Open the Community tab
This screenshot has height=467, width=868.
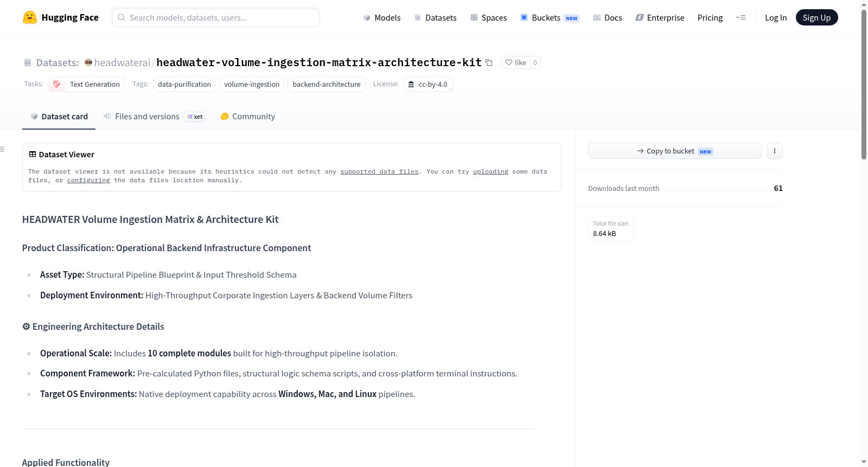click(x=247, y=116)
